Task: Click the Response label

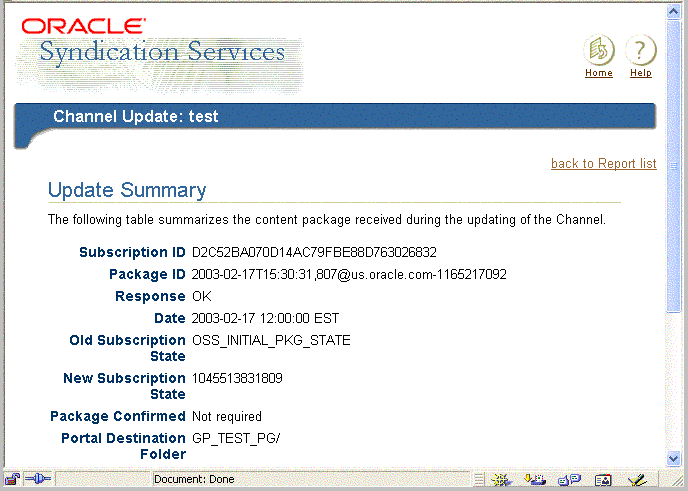Action: pyautogui.click(x=150, y=296)
